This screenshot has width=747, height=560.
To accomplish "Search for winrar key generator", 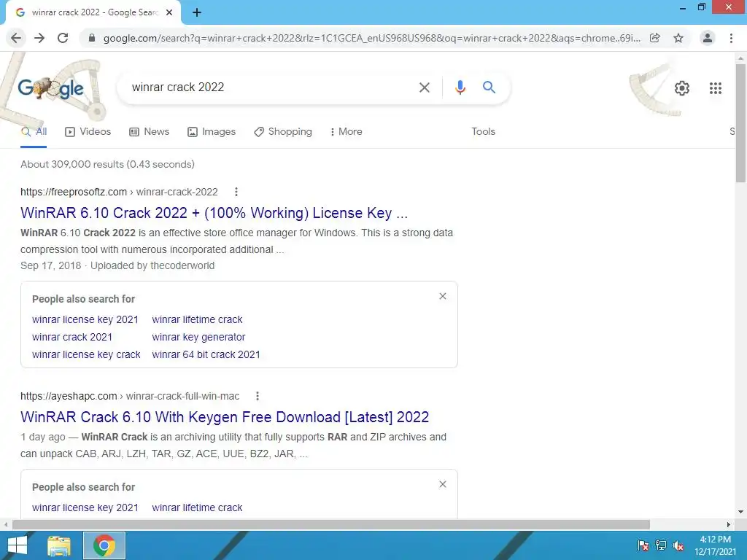I will [198, 337].
